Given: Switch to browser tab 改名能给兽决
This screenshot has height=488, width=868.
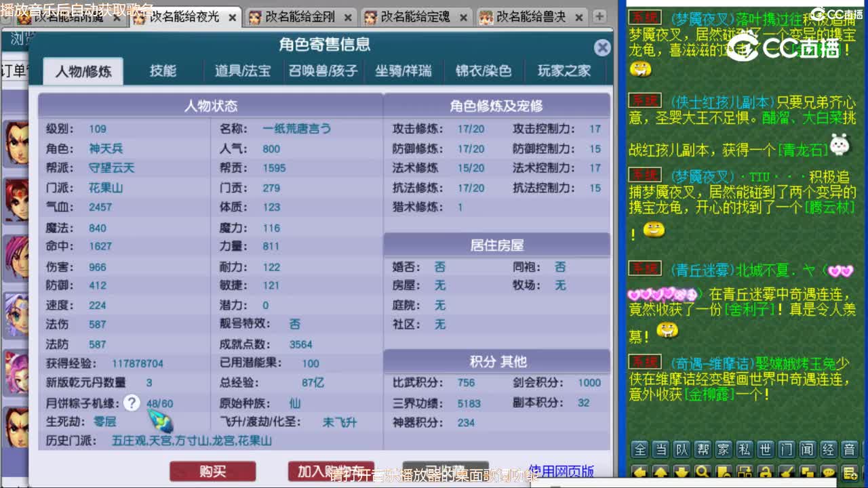Looking at the screenshot, I should point(530,17).
